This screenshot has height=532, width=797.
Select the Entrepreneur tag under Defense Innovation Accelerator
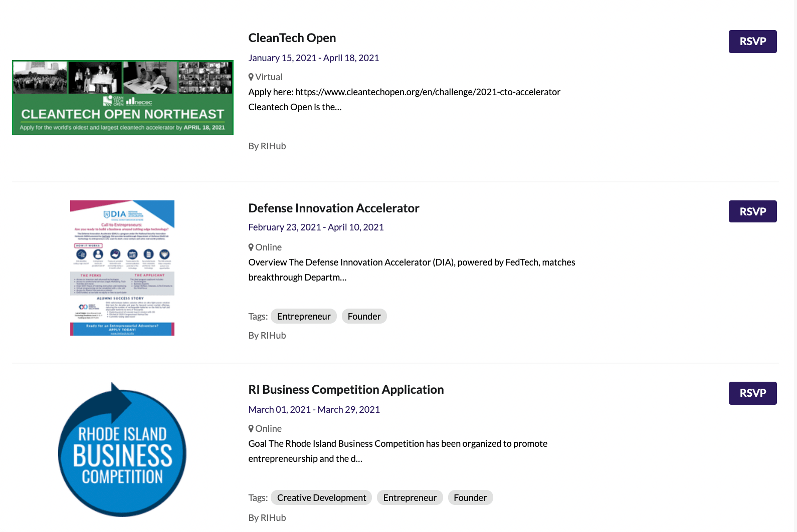[x=304, y=317]
